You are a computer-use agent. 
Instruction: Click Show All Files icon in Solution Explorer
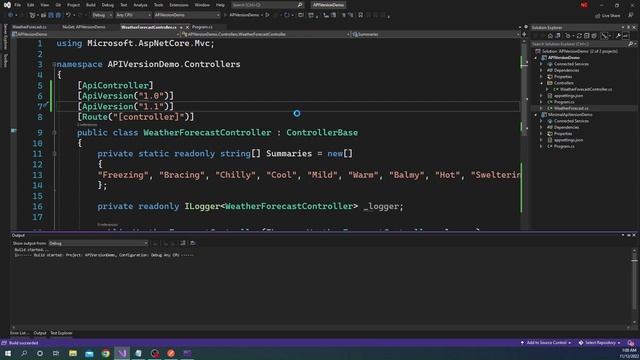594,36
